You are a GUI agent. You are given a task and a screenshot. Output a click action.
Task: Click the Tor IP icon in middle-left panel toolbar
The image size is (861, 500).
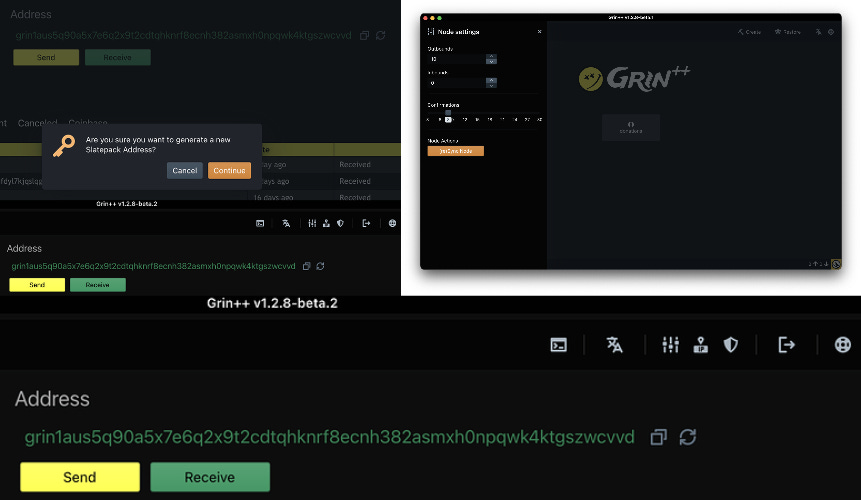(x=326, y=223)
